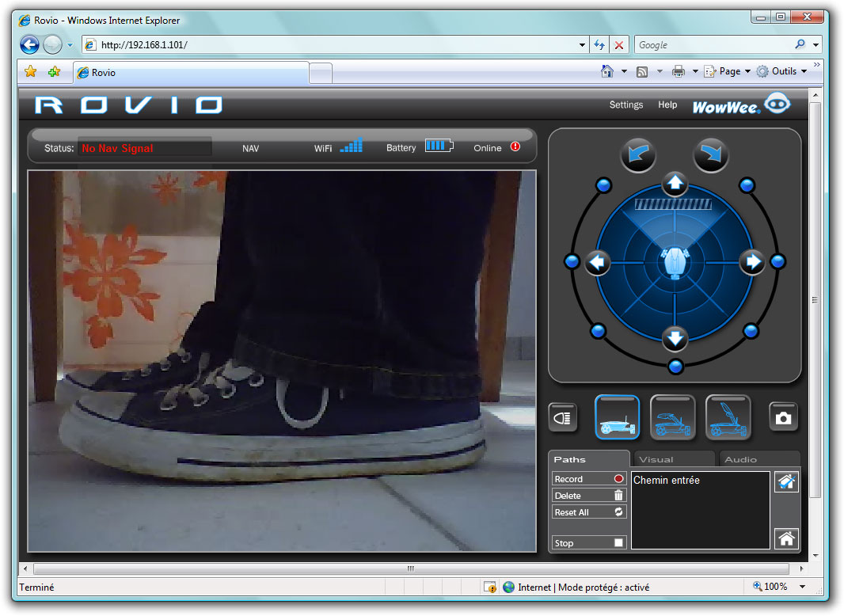Open the Rovio Settings page
The height and width of the screenshot is (616, 844).
[626, 105]
